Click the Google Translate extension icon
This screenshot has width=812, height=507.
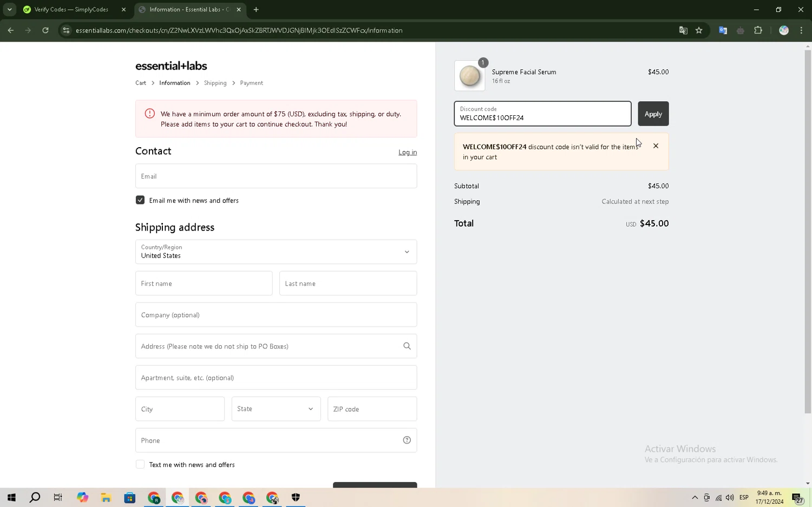(723, 30)
